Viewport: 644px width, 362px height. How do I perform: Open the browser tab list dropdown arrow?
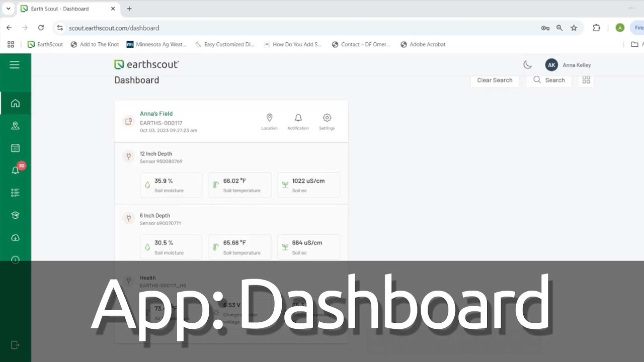8,9
